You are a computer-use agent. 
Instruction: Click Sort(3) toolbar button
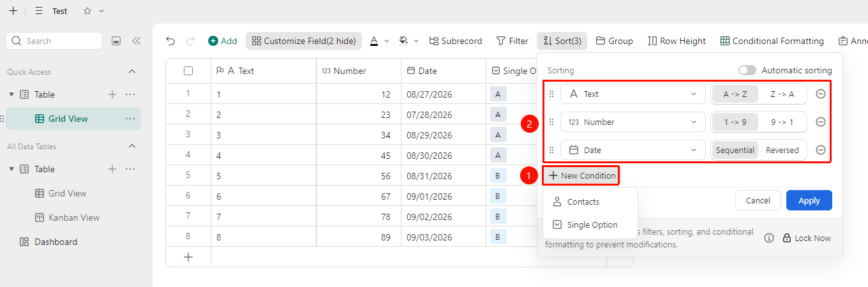click(x=562, y=41)
